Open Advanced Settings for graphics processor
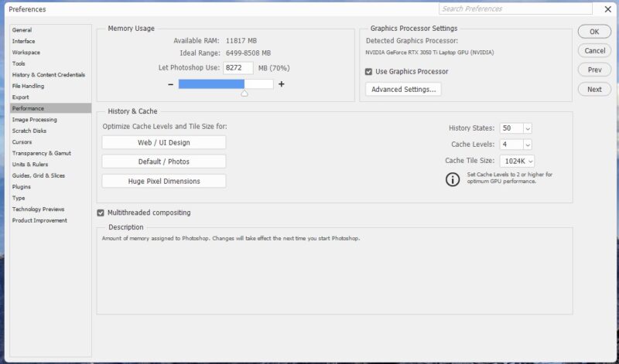Image resolution: width=619 pixels, height=364 pixels. pyautogui.click(x=403, y=90)
